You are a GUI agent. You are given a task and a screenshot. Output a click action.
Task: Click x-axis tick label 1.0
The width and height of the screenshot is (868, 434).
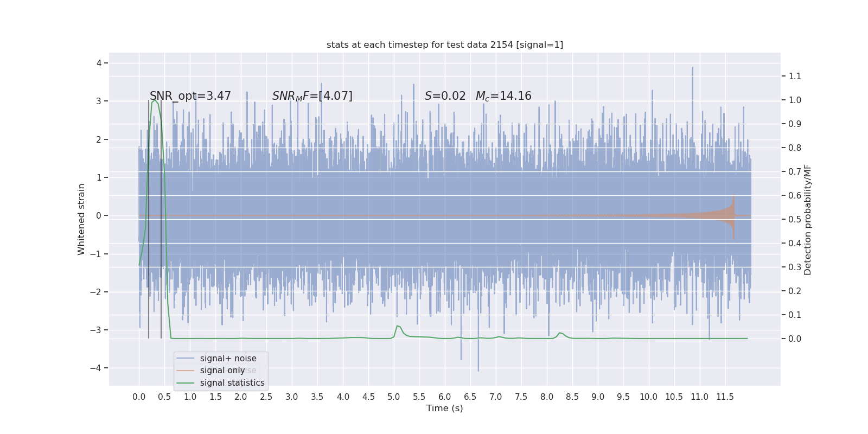coord(190,397)
